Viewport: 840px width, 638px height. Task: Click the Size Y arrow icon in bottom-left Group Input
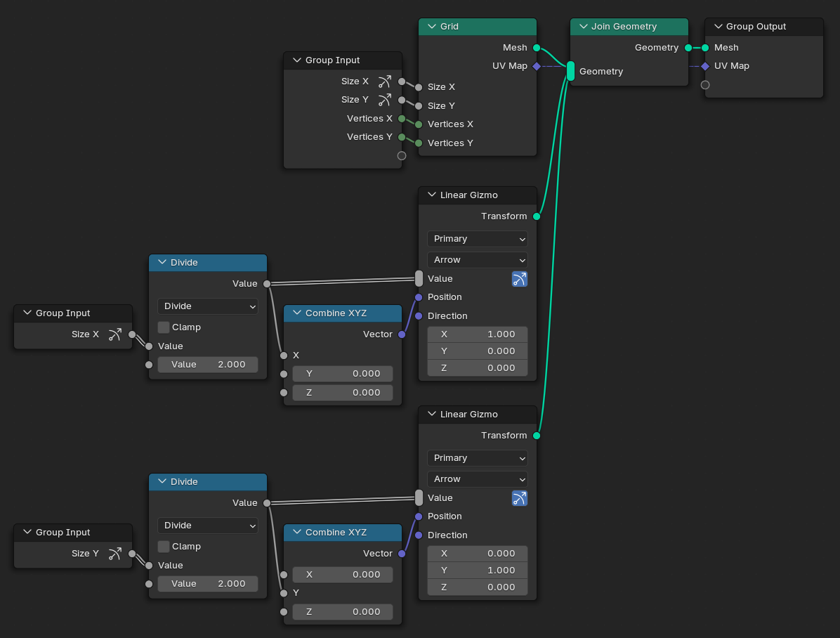(114, 554)
